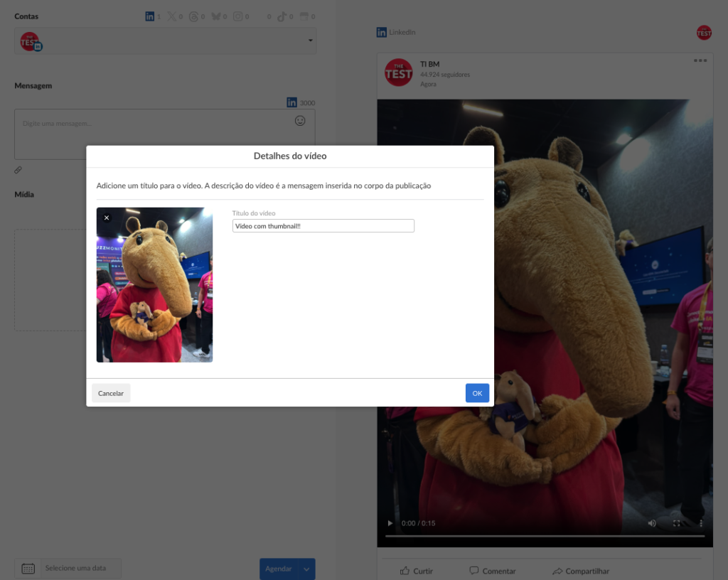Click the calendar icon beside the date field
This screenshot has height=580, width=728.
(28, 568)
